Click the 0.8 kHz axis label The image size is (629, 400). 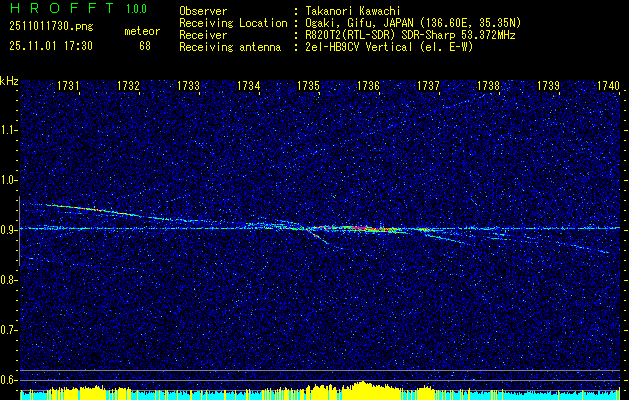click(7, 280)
